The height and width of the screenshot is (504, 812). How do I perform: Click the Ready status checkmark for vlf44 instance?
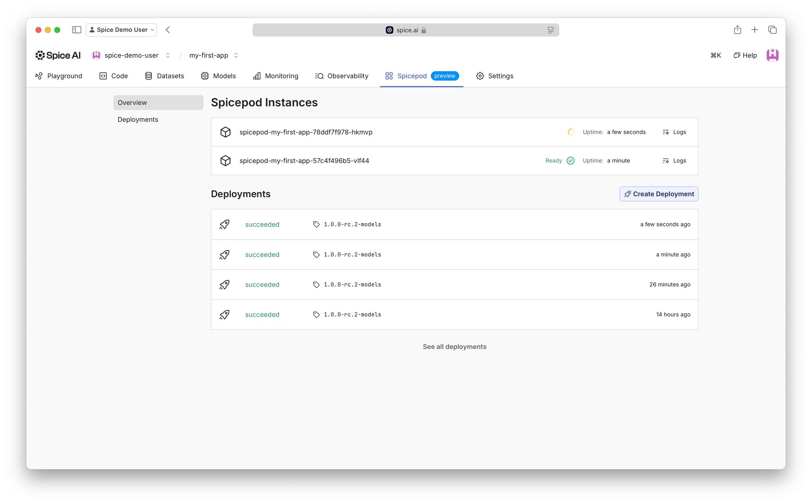[570, 161]
